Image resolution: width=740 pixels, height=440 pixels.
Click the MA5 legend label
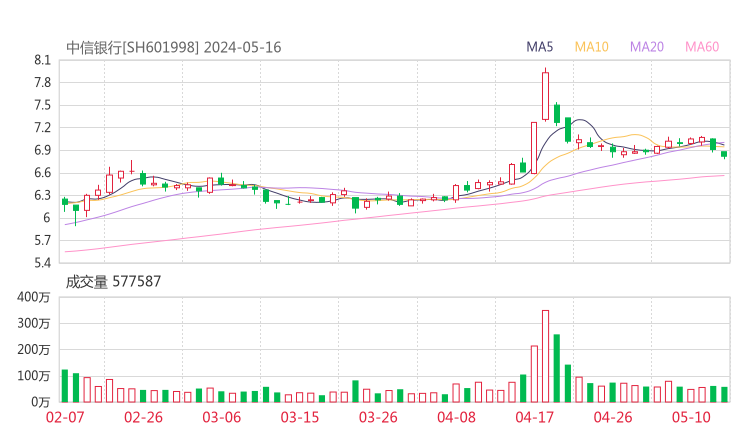pos(539,47)
